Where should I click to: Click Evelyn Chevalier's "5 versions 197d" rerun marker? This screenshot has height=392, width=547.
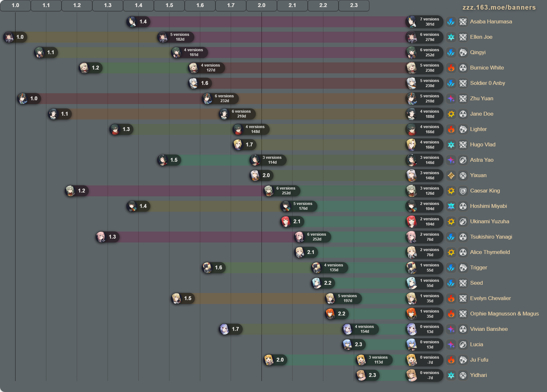coord(343,298)
